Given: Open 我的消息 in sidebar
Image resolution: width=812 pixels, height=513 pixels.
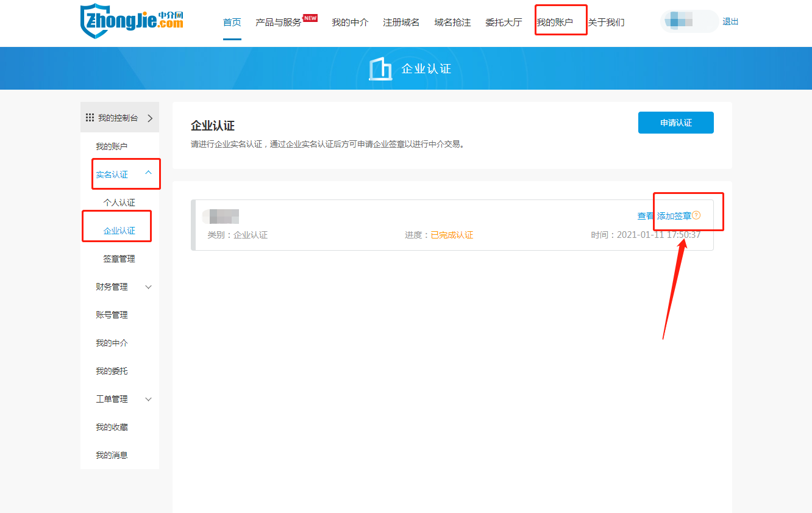Looking at the screenshot, I should point(112,455).
